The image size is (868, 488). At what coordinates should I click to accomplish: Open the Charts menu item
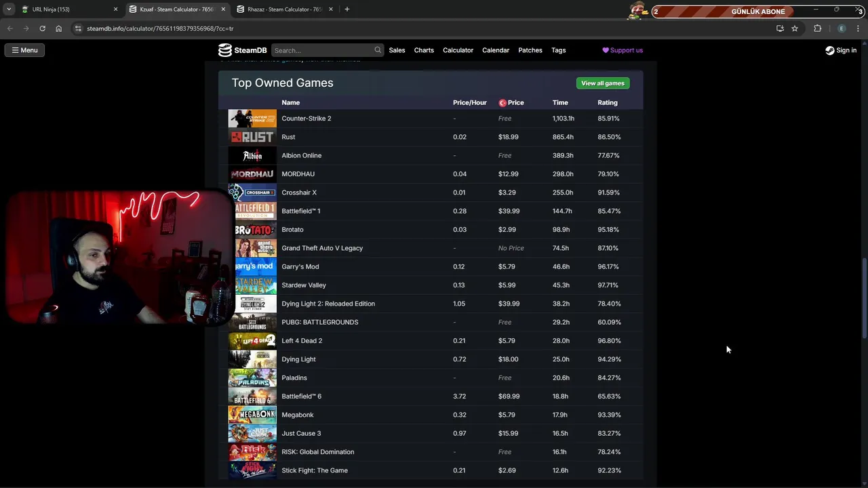pos(424,50)
